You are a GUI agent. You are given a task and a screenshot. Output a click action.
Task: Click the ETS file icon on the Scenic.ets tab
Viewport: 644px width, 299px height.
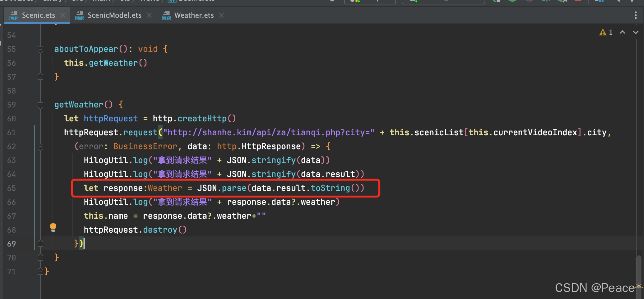(x=13, y=15)
